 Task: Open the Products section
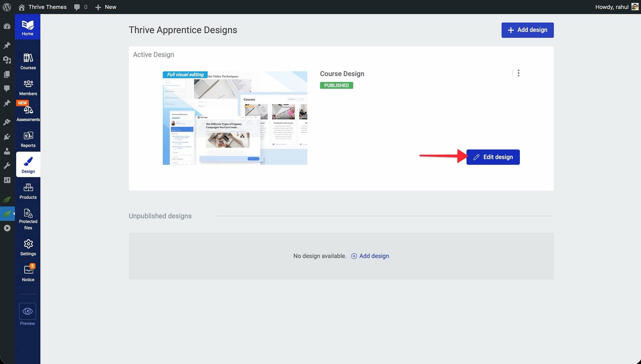(x=28, y=191)
